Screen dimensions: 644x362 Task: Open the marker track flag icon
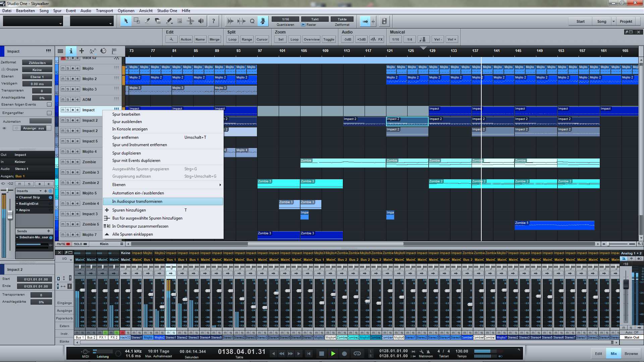114,51
